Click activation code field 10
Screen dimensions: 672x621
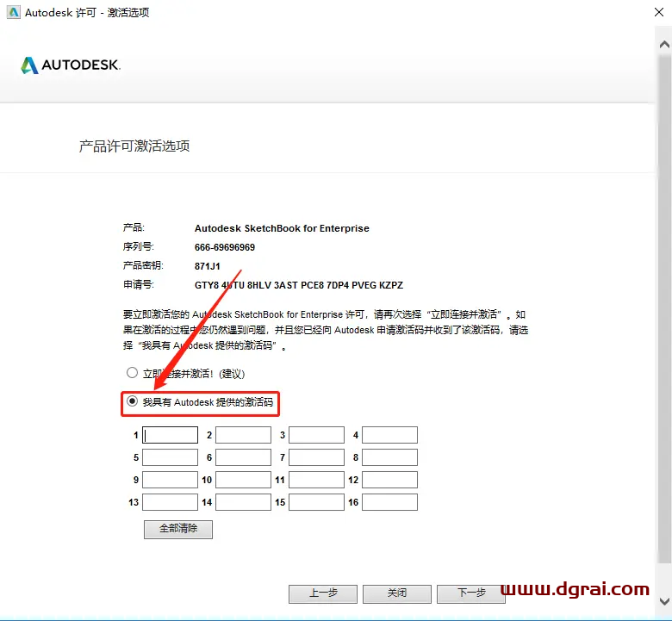point(244,480)
